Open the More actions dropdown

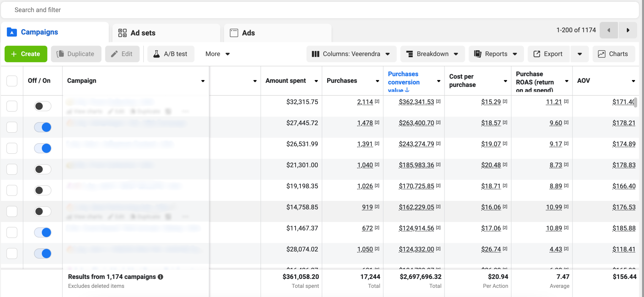coord(217,54)
